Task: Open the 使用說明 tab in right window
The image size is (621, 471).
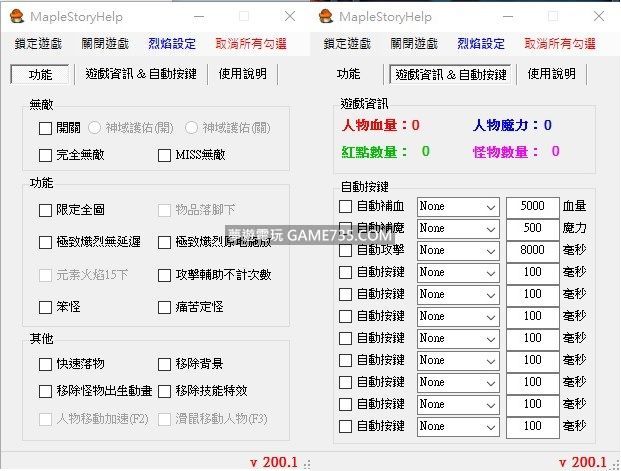Action: click(551, 74)
